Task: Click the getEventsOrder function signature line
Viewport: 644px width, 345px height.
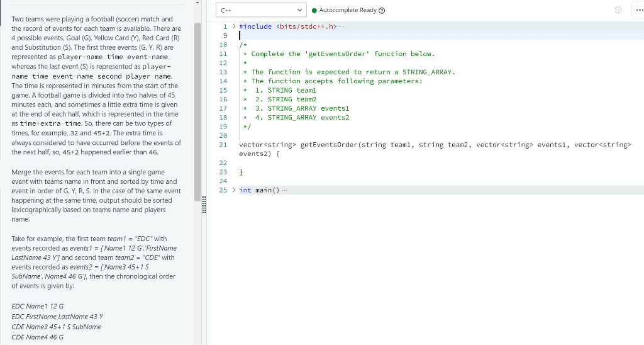Action: (435, 149)
